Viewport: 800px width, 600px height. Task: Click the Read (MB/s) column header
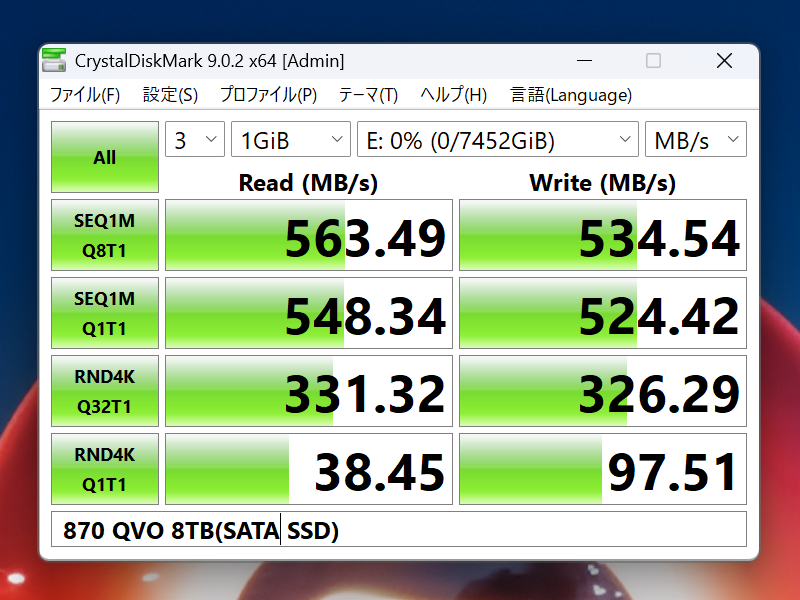tap(308, 183)
